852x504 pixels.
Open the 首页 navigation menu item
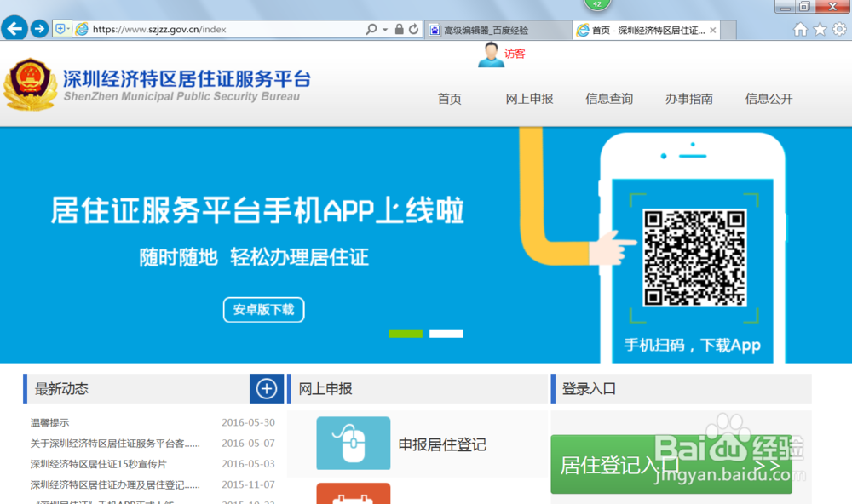pyautogui.click(x=450, y=99)
